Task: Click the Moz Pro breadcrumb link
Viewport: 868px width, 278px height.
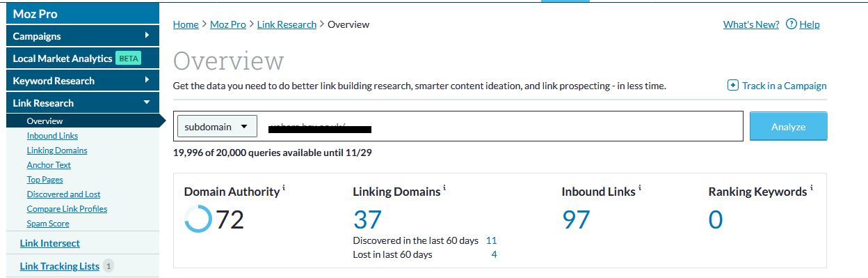Action: point(228,24)
